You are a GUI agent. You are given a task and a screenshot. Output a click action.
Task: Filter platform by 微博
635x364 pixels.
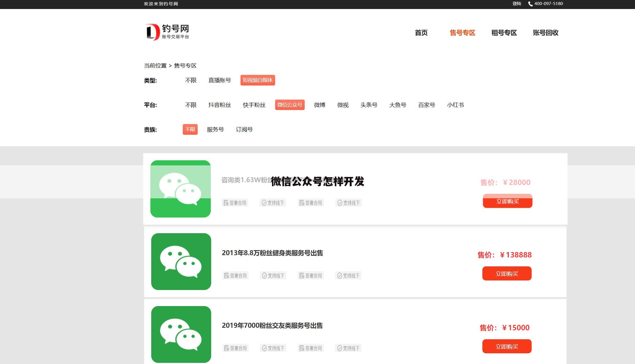coord(320,105)
